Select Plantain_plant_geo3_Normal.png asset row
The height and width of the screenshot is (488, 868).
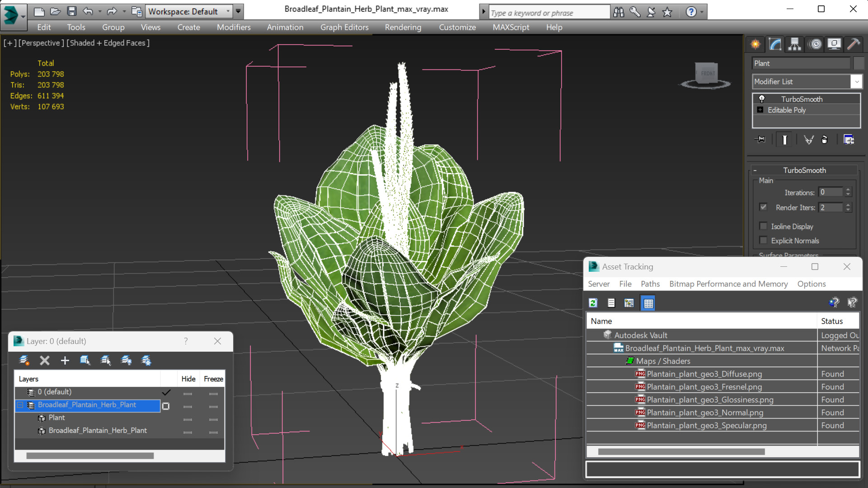[704, 413]
